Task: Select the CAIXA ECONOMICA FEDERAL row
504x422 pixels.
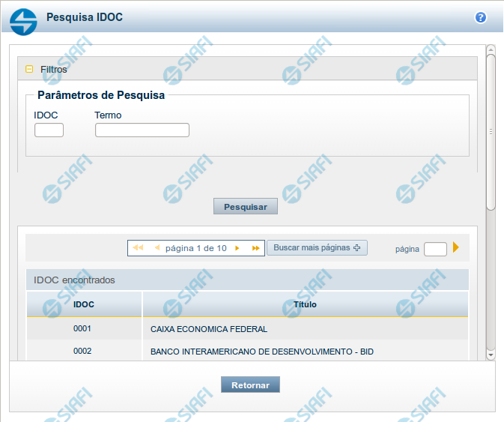Action: tap(208, 329)
